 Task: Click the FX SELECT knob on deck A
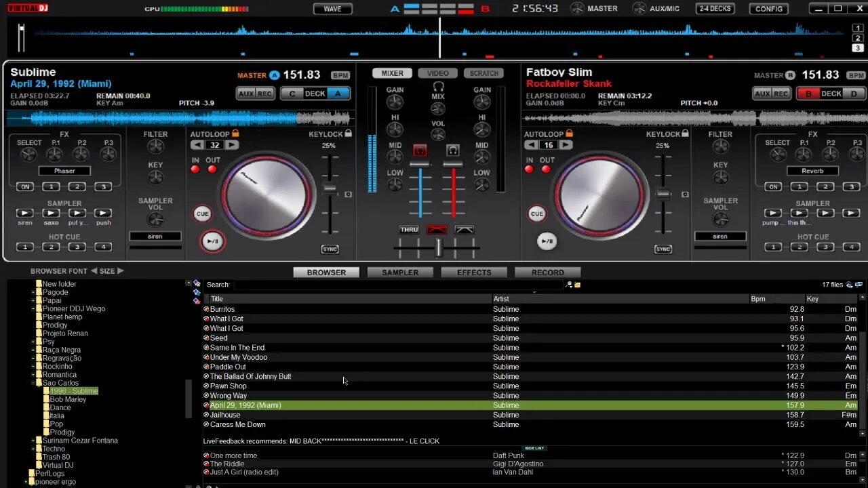[28, 155]
